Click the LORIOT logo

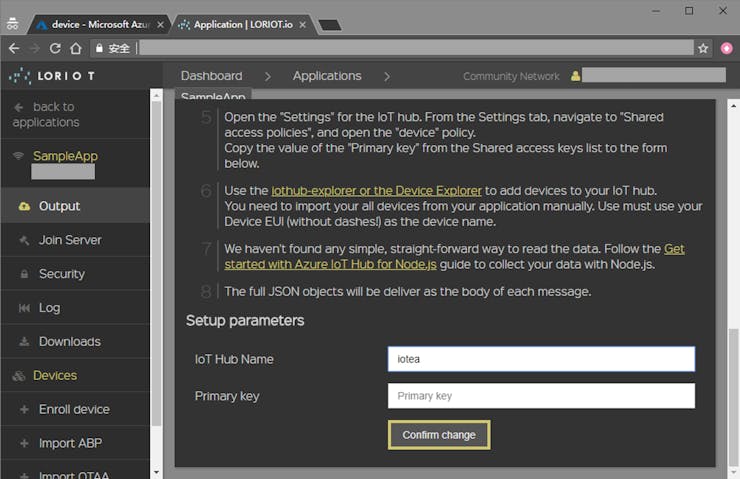pos(52,76)
